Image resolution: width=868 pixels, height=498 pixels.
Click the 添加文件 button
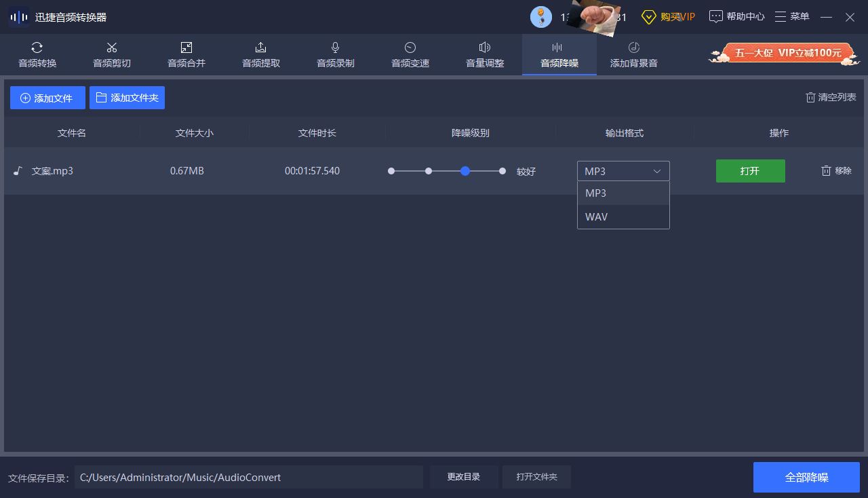pyautogui.click(x=47, y=98)
